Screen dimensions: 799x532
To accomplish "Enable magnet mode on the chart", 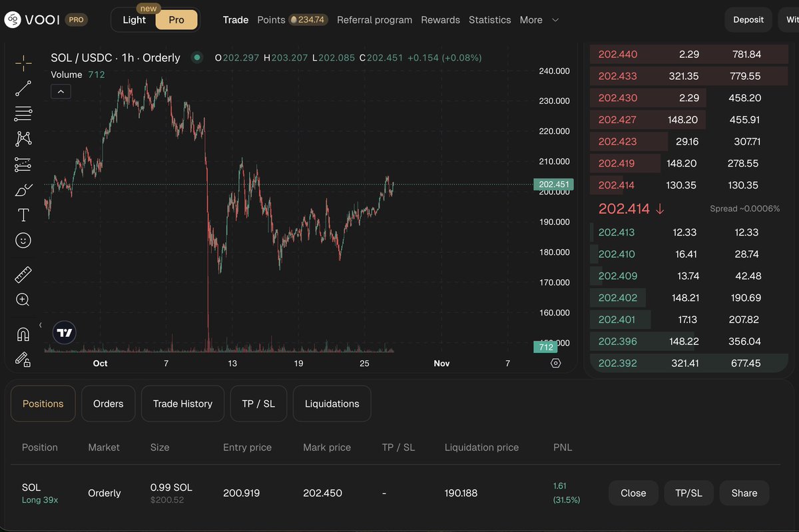I will 23,334.
